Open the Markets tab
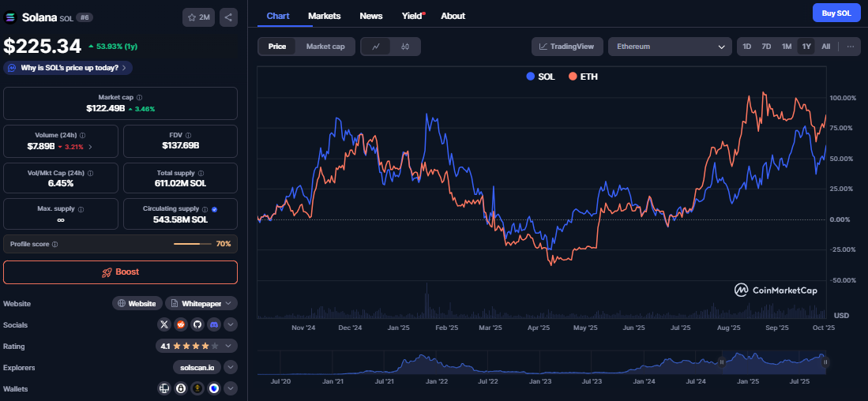This screenshot has width=868, height=401. click(x=325, y=16)
